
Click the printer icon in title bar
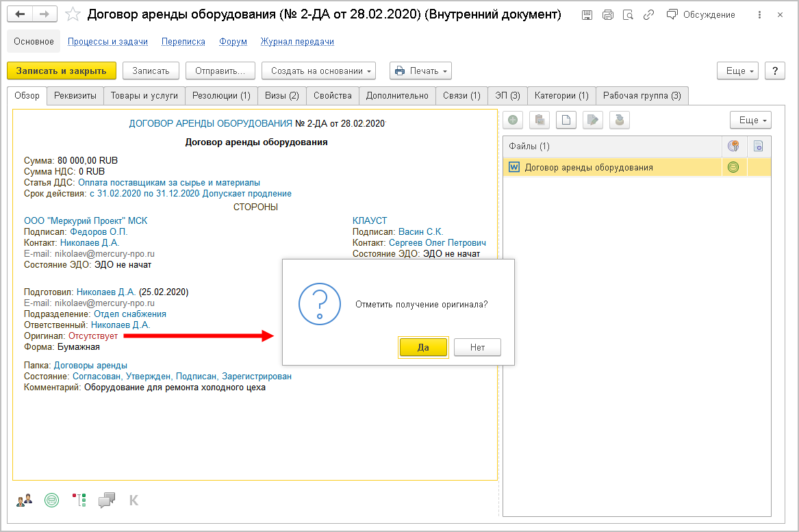(607, 15)
